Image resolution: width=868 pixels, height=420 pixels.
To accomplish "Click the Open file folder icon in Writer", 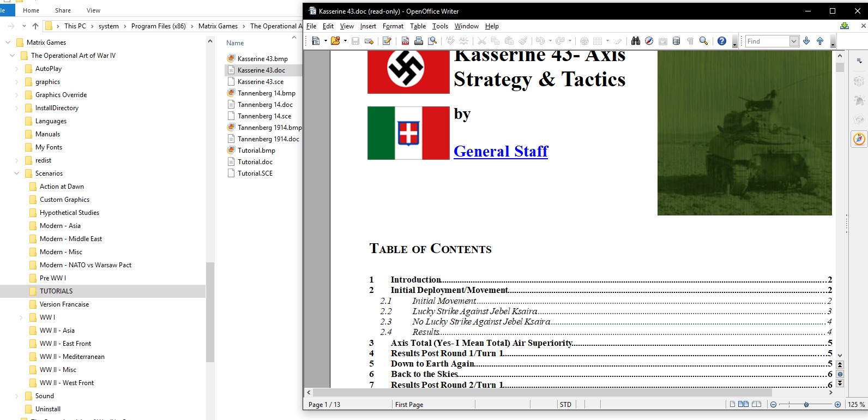I will point(335,41).
